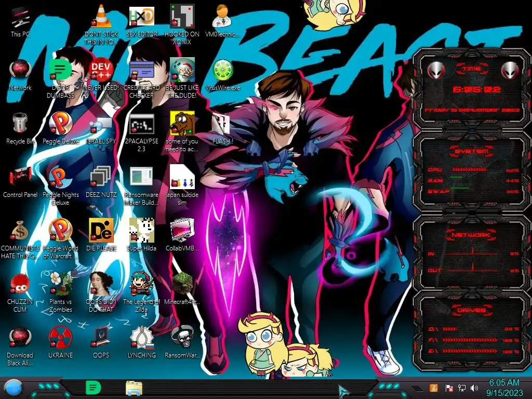Select the Santa icon 'BE JUST LIKE THE DUDE!'
The width and height of the screenshot is (532, 399).
click(182, 78)
